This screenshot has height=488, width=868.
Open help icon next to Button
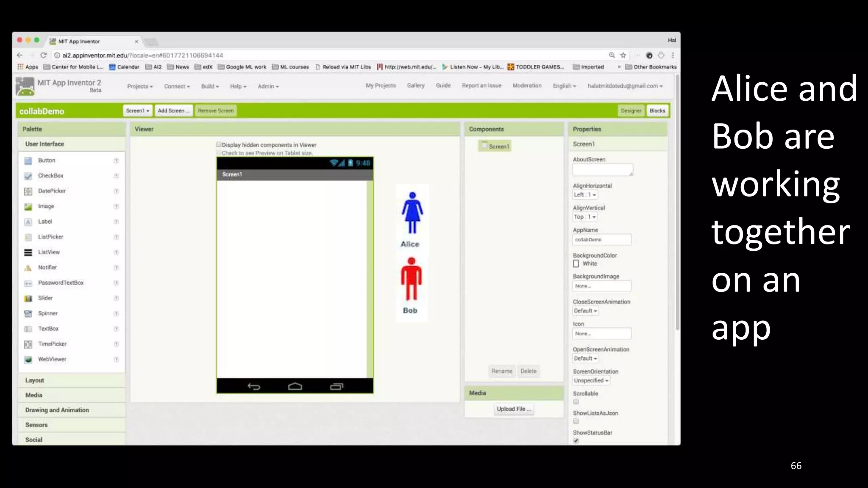click(x=116, y=161)
